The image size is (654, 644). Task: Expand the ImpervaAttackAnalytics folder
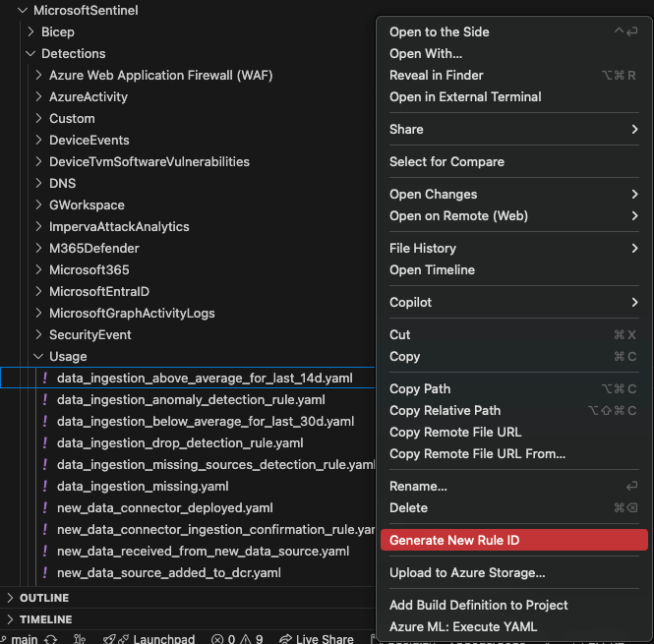tap(38, 226)
